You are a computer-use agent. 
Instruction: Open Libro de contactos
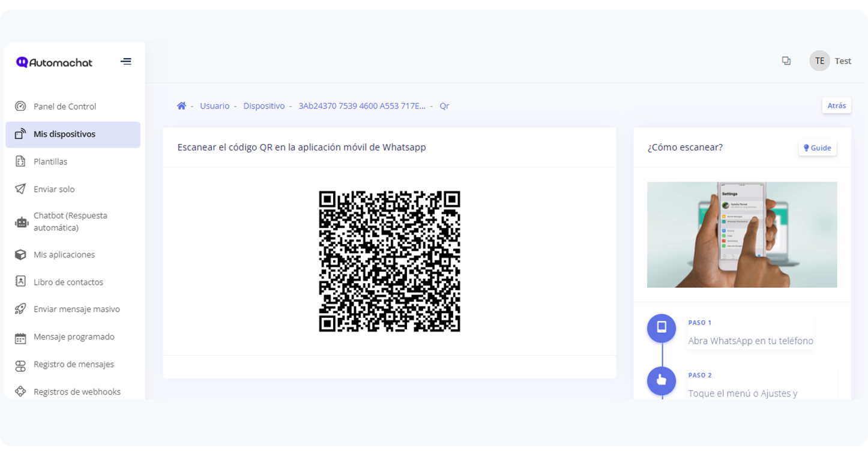pos(73,282)
